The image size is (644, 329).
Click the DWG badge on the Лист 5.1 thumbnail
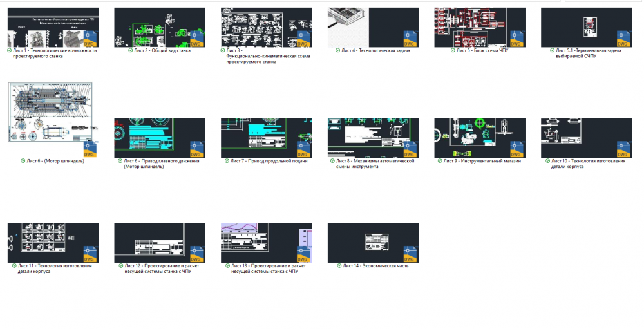tap(623, 39)
